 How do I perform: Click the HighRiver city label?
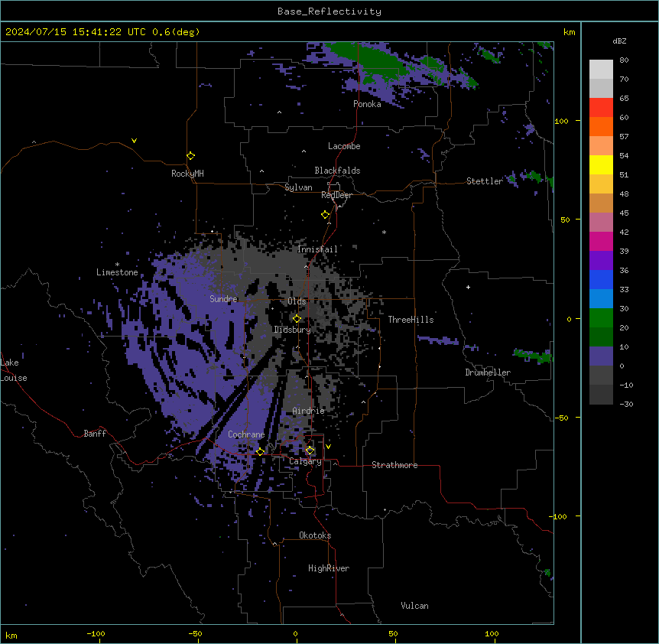point(329,568)
